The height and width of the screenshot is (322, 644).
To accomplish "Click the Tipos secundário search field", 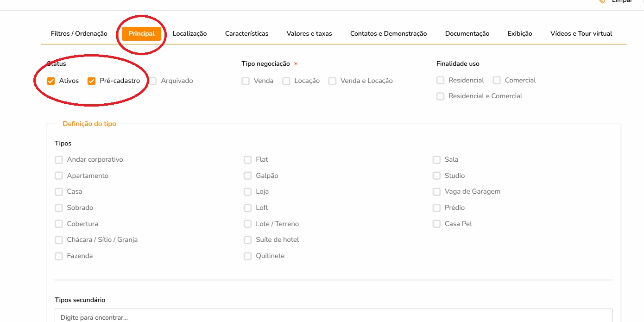I will [334, 317].
